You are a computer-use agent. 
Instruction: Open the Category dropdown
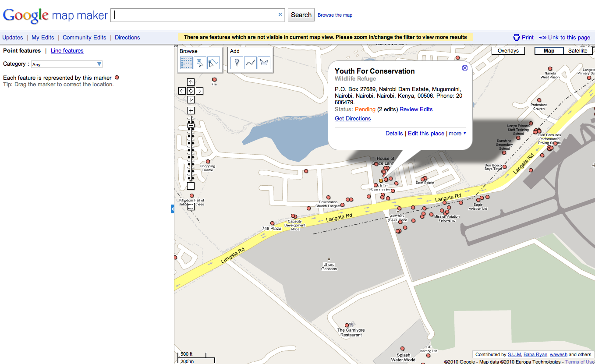pos(67,64)
